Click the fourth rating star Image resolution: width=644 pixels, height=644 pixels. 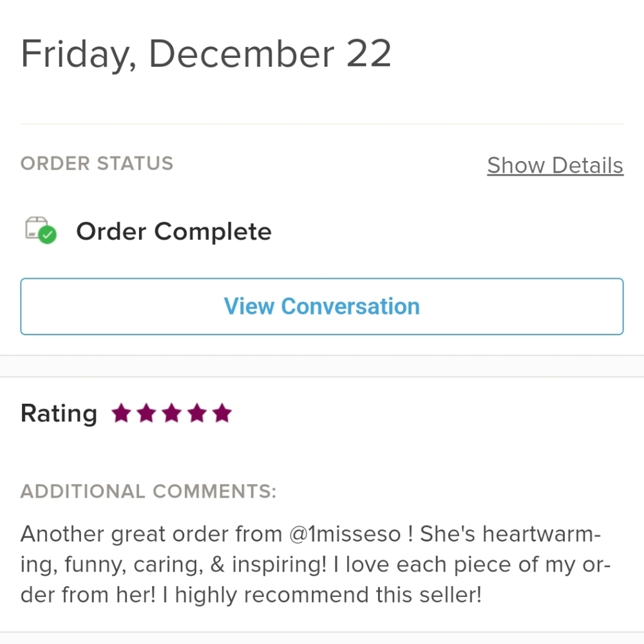pyautogui.click(x=197, y=413)
